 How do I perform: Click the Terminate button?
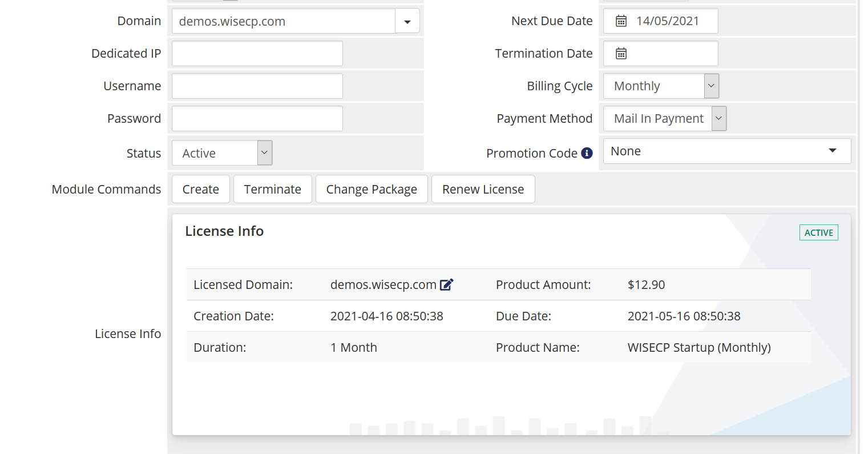pos(273,189)
